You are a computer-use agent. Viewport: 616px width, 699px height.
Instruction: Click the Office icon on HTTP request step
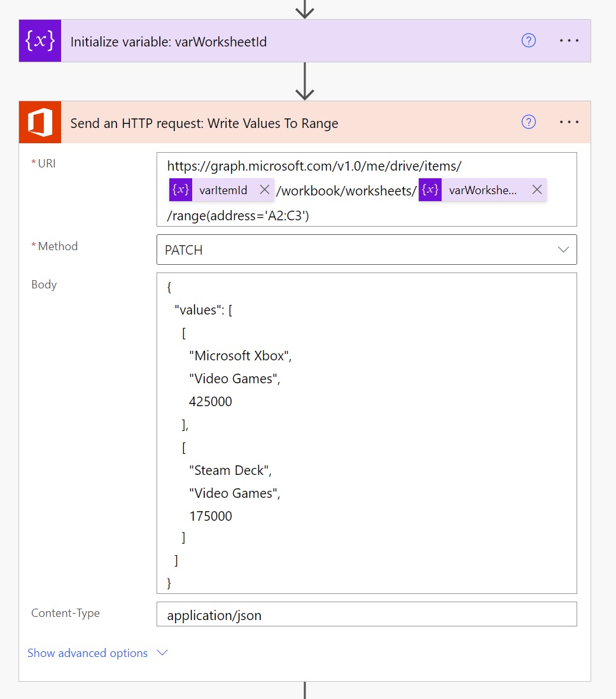(x=39, y=122)
